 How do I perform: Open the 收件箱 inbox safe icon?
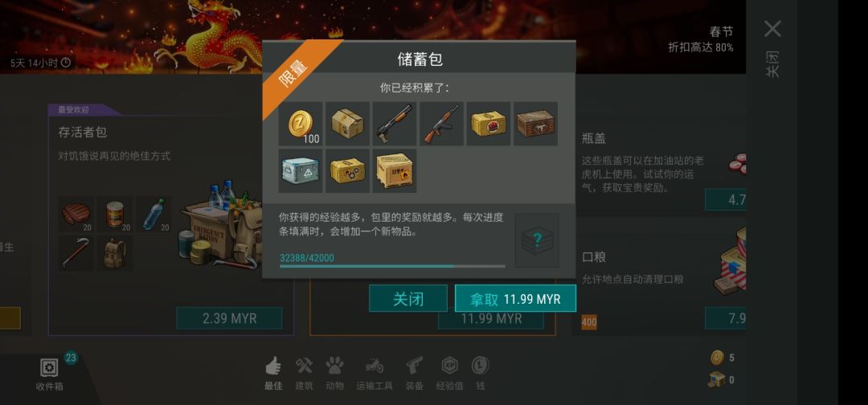49,368
